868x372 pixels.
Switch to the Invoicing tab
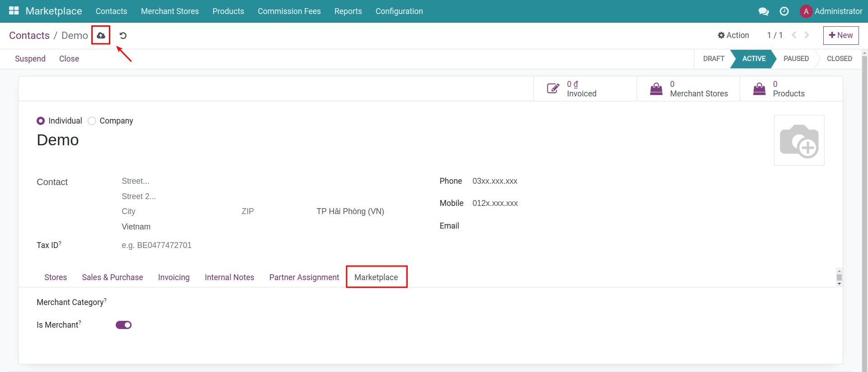pos(174,277)
